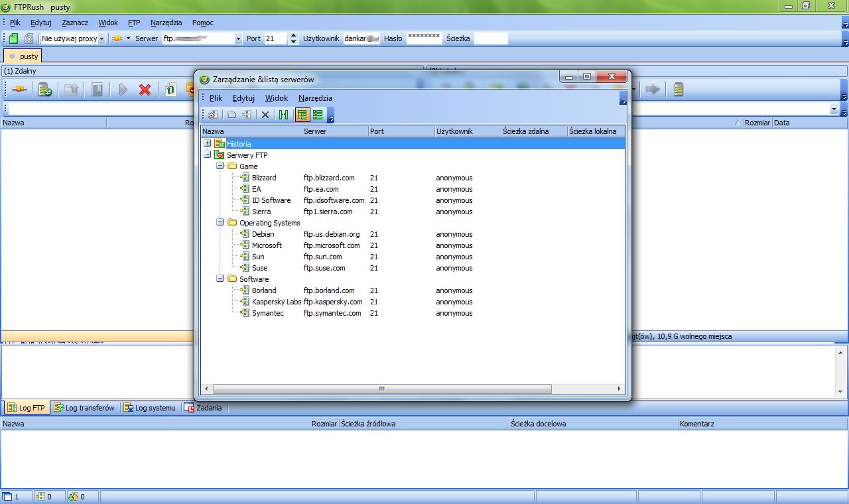Open Plik menu in main window

click(15, 23)
